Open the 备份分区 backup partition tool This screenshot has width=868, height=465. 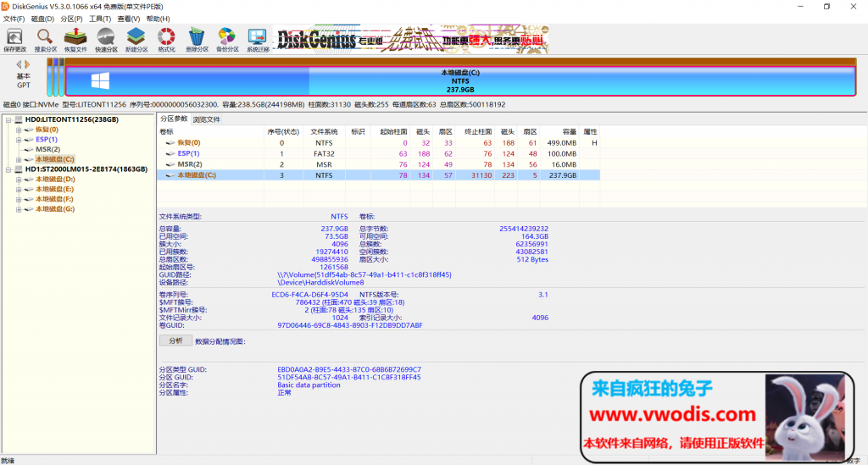click(x=227, y=41)
